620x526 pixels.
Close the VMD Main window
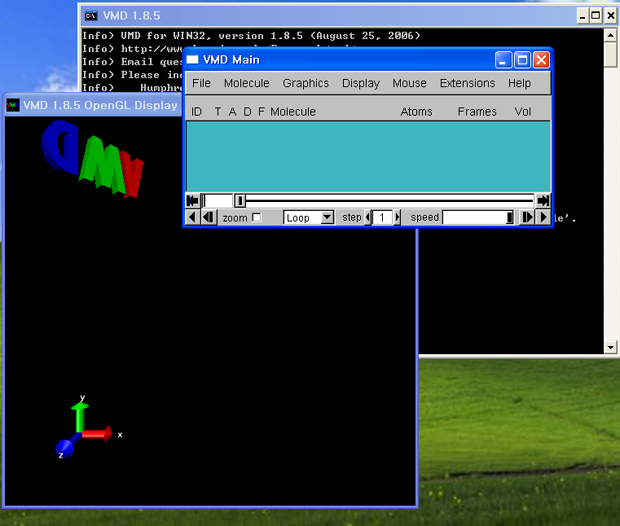pos(541,60)
